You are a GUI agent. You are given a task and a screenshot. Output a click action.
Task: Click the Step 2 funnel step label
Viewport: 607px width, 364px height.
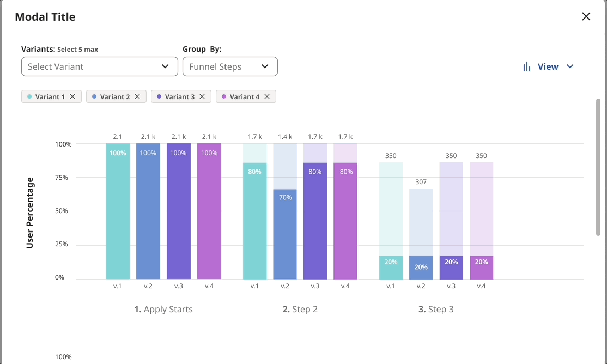[x=300, y=309]
